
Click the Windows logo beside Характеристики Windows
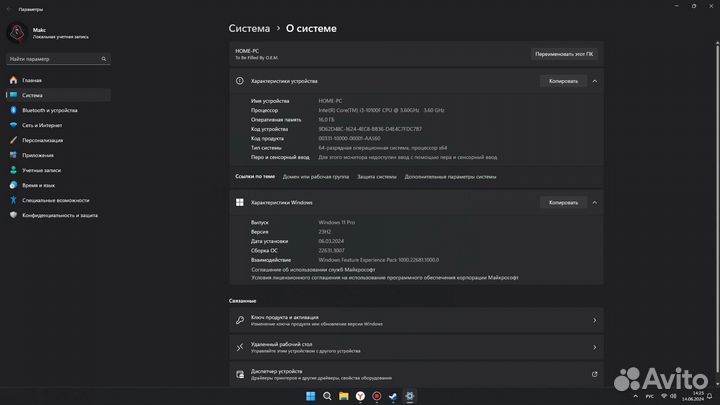click(240, 202)
